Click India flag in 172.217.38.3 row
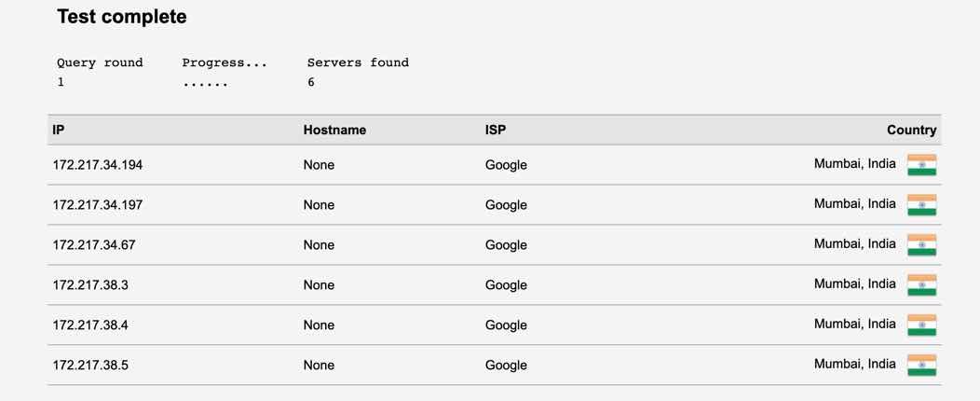The height and width of the screenshot is (401, 980). tap(922, 285)
